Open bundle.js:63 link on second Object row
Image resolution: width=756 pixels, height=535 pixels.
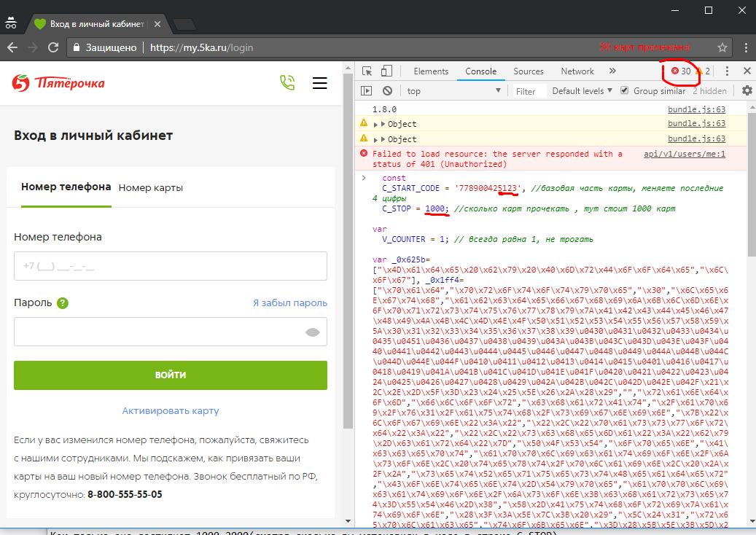click(696, 138)
